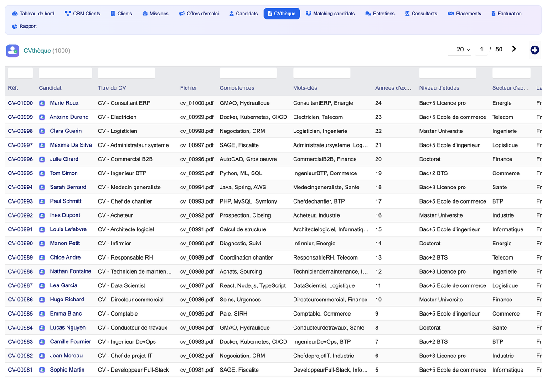The width and height of the screenshot is (547, 392).
Task: Click cell 'React, Node.js, TypeScript'
Action: pos(253,285)
